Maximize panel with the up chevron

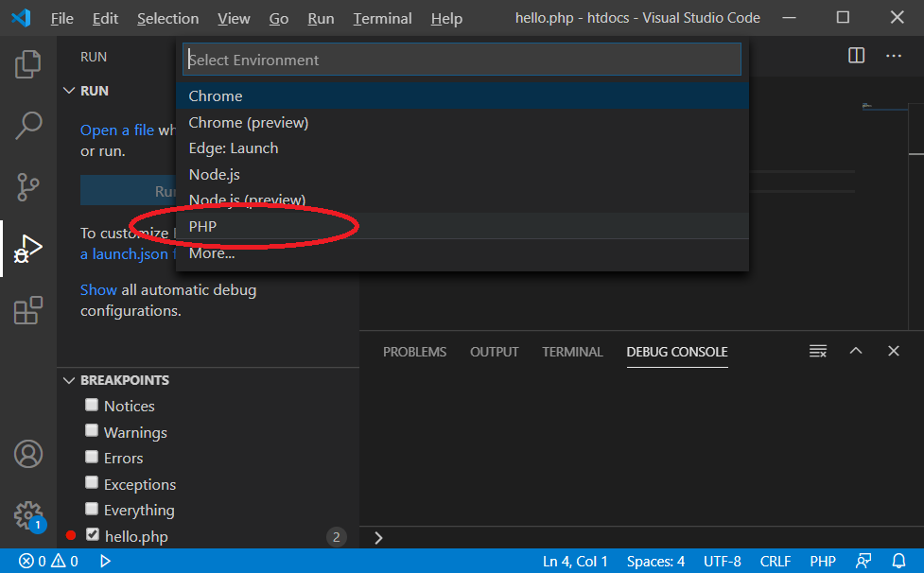coord(856,351)
